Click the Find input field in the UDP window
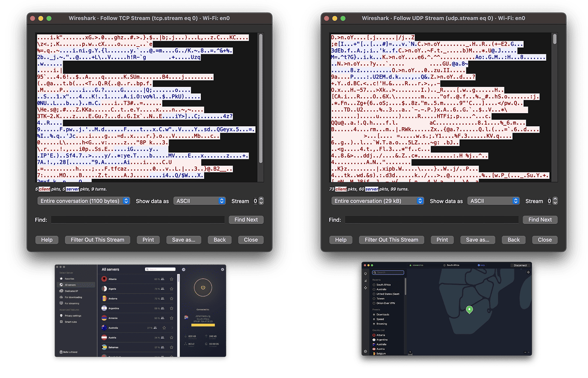 pyautogui.click(x=432, y=220)
